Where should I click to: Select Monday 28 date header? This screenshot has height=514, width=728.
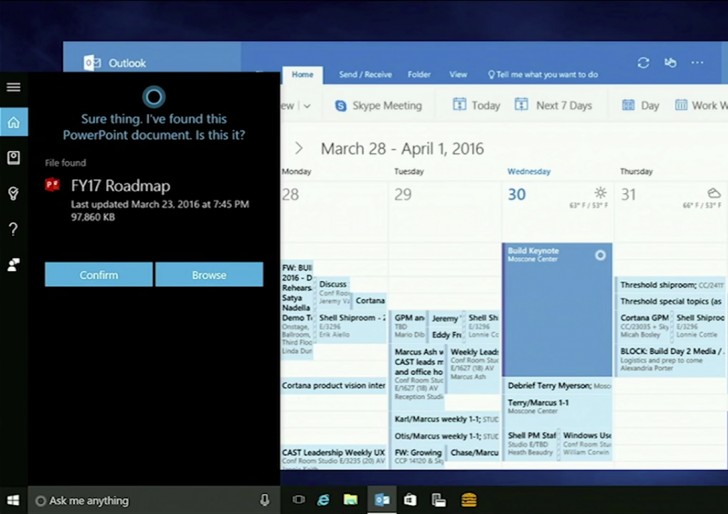291,194
